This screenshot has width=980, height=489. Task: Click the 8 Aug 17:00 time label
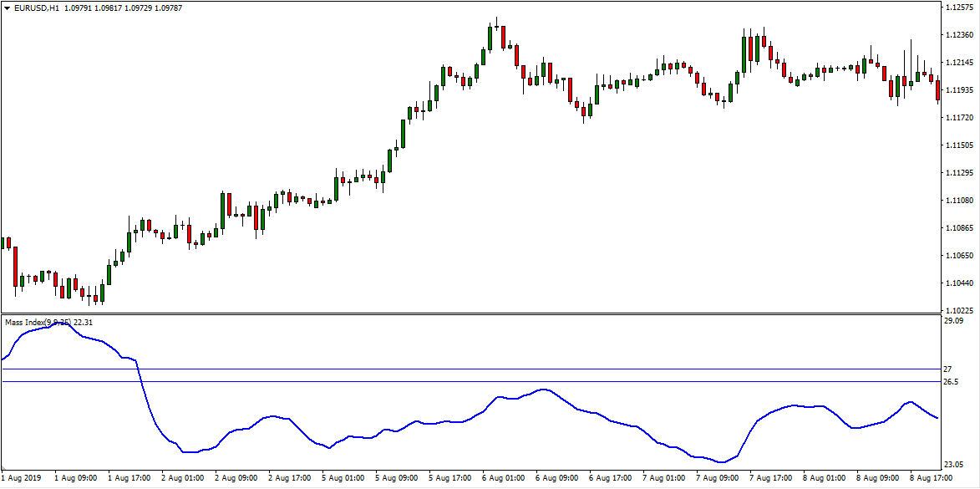932,479
